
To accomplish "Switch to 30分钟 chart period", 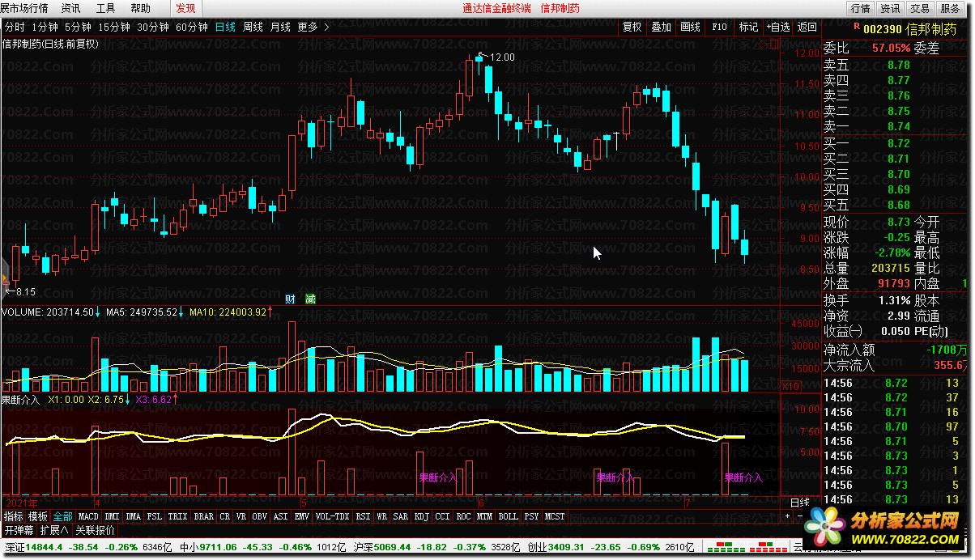I will (153, 27).
